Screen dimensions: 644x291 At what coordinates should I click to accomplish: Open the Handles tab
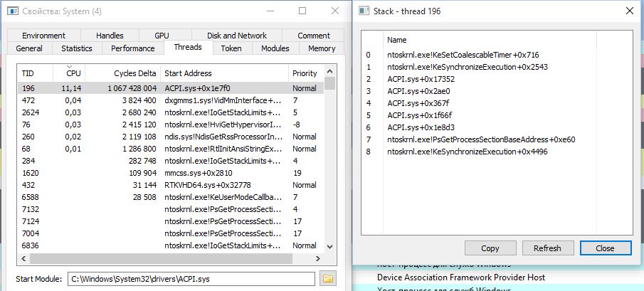pos(109,36)
